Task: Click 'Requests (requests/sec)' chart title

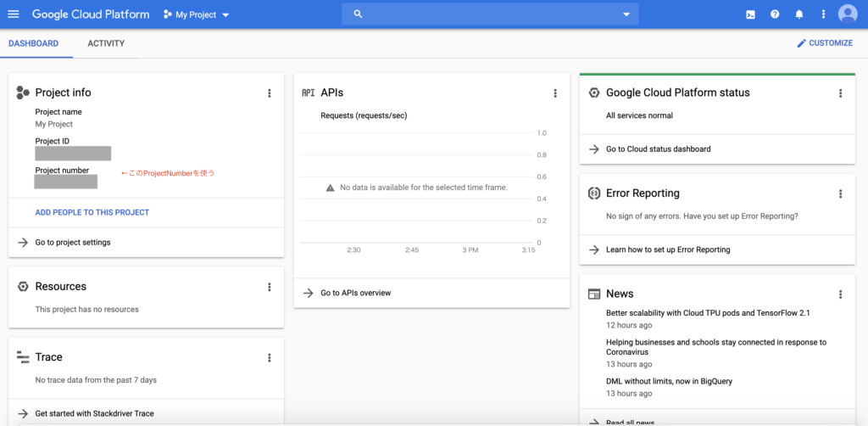Action: pyautogui.click(x=364, y=115)
